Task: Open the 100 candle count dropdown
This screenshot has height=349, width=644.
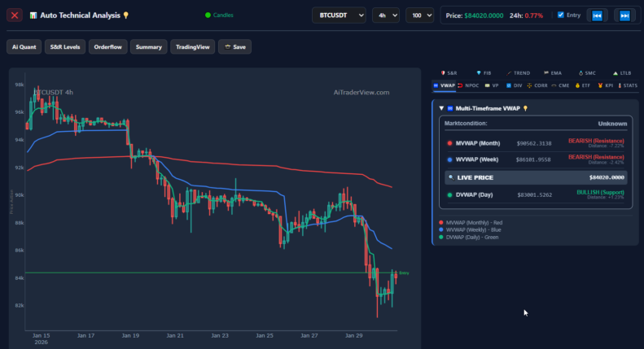Action: coord(418,15)
